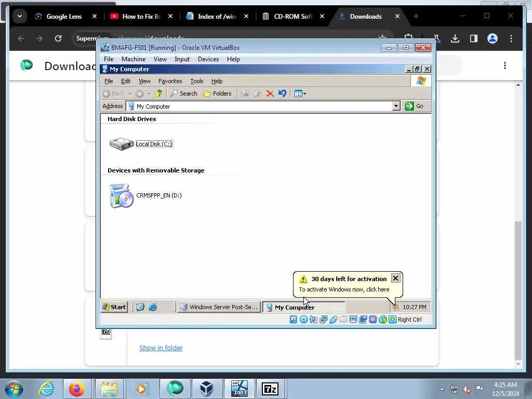This screenshot has height=399, width=532.
Task: Click the VirtualBox mouse integration status icon
Action: (x=383, y=320)
